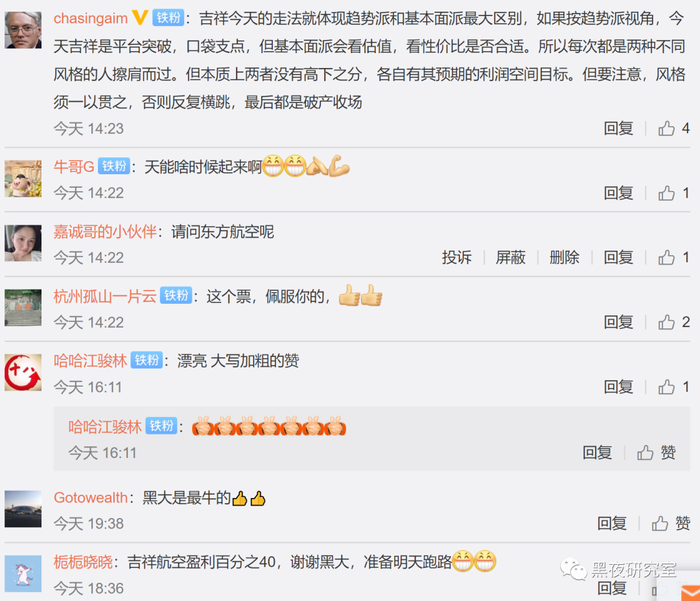
Task: Open username link 栀栀晓晓
Action: coord(83,561)
